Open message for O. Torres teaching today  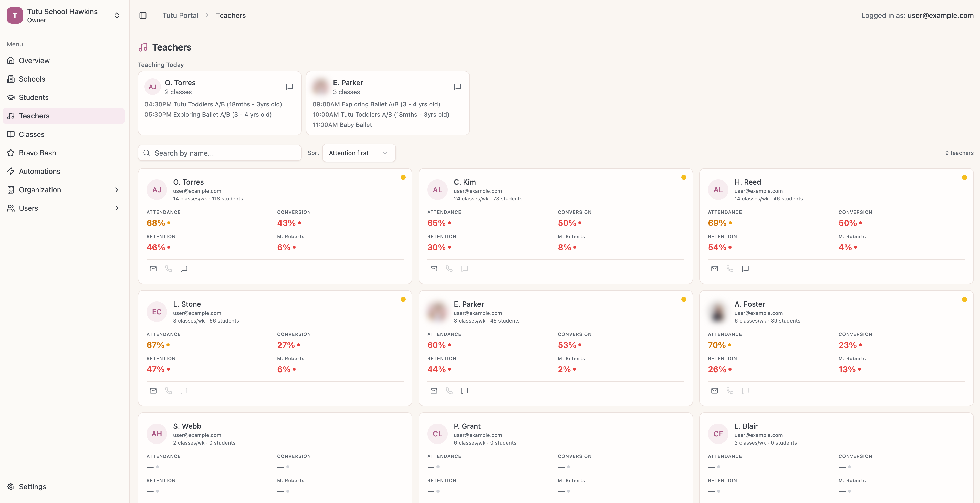289,87
